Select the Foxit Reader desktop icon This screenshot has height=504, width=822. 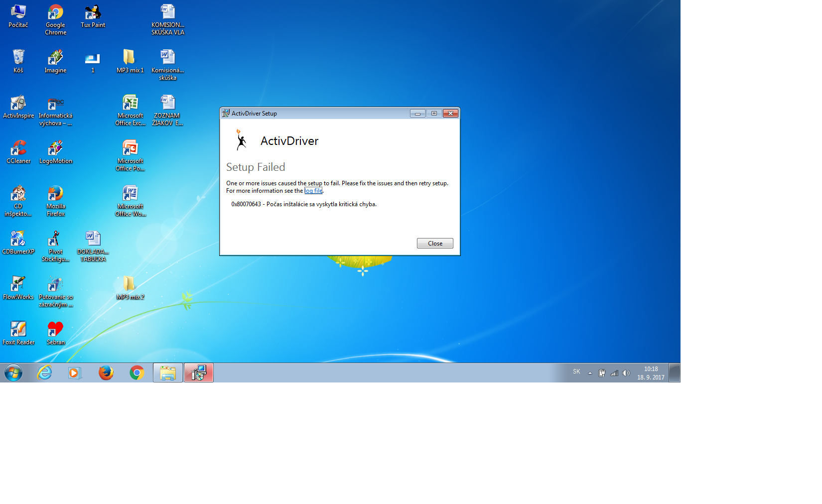coord(18,333)
